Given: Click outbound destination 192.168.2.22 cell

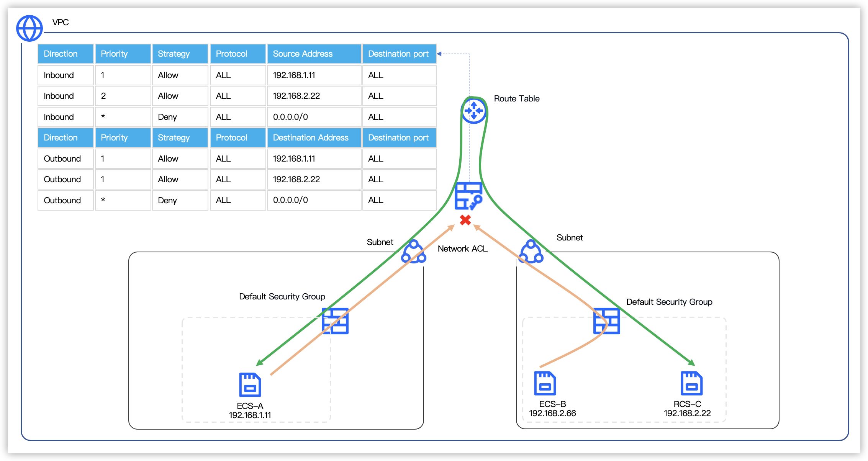Looking at the screenshot, I should (314, 179).
